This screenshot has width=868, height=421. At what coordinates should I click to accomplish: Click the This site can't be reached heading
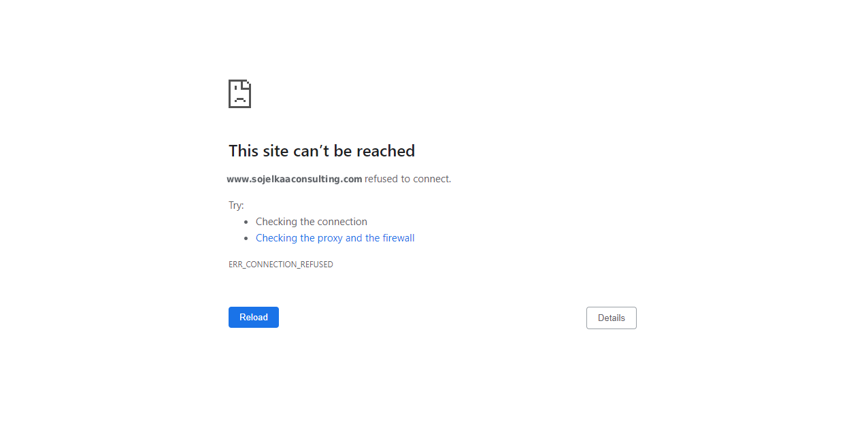322,151
